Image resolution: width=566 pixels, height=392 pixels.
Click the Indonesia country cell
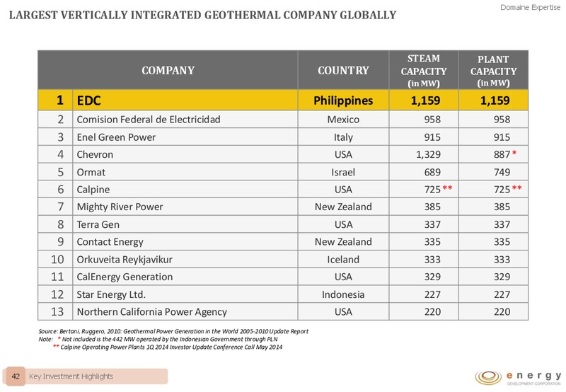343,294
